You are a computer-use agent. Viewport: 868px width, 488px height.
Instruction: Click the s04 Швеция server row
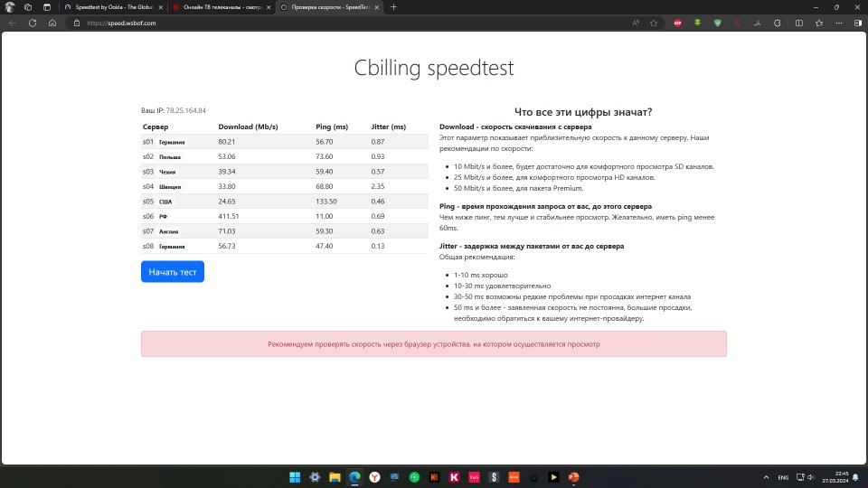click(285, 186)
